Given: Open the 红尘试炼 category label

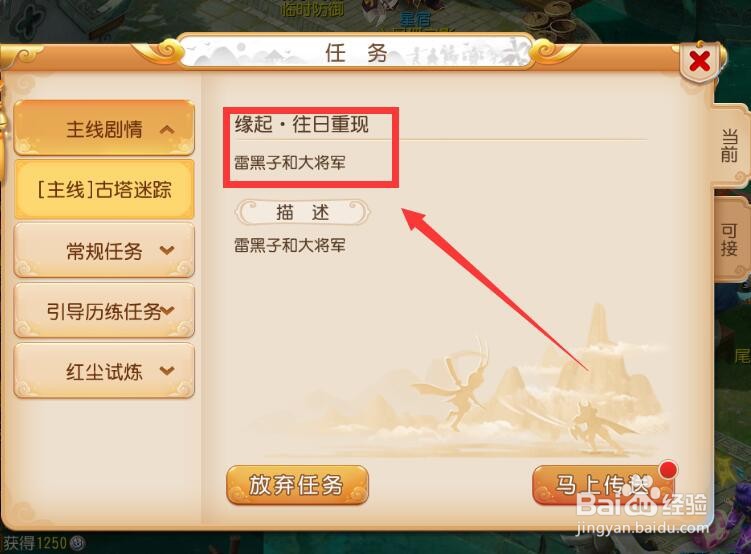Looking at the screenshot, I should (104, 371).
